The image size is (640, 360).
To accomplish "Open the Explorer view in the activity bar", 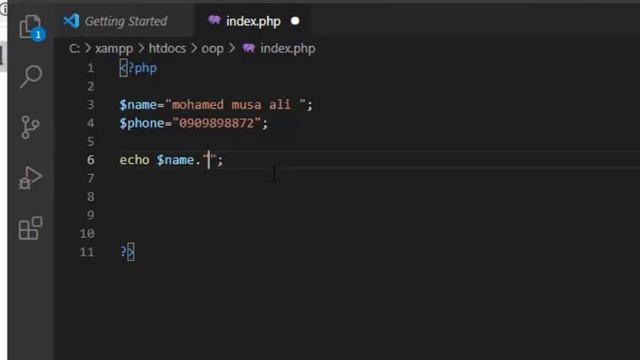I will click(31, 27).
